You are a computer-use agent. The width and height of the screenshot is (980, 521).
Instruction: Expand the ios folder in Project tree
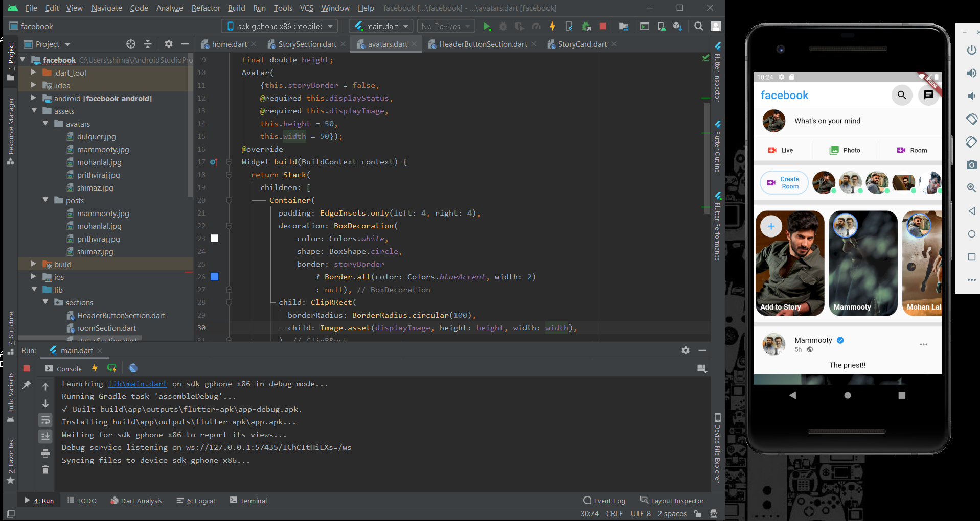(33, 277)
